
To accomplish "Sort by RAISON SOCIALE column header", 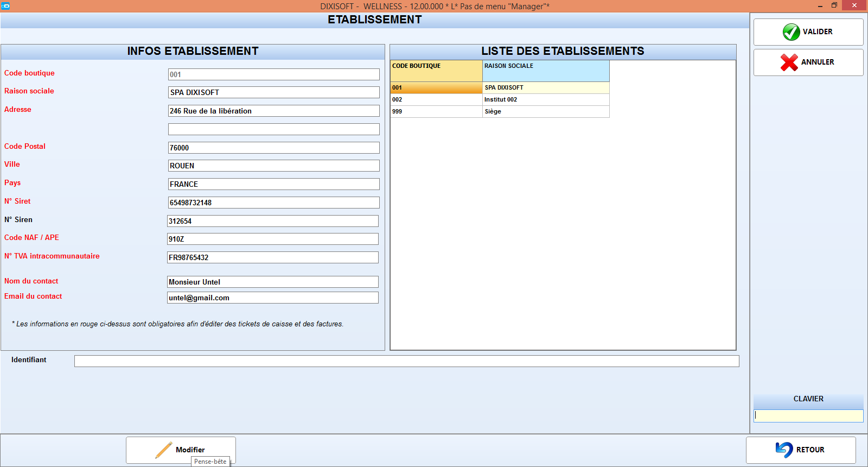I will [x=546, y=71].
